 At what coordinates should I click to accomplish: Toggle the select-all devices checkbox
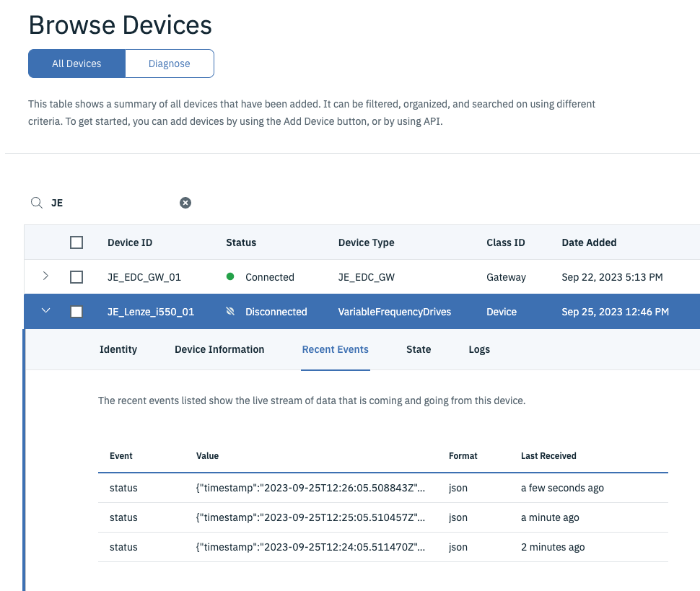coord(76,242)
